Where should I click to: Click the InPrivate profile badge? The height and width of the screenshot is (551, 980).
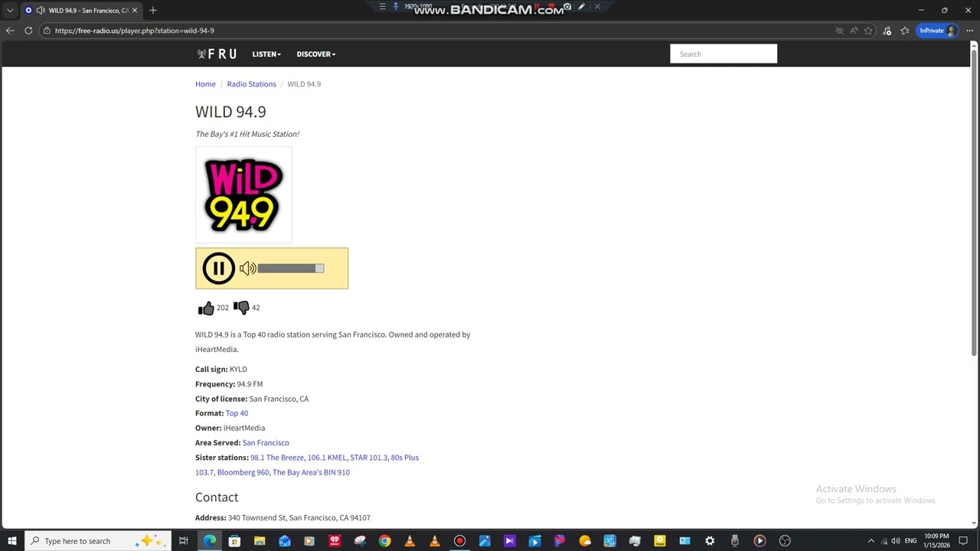(937, 31)
